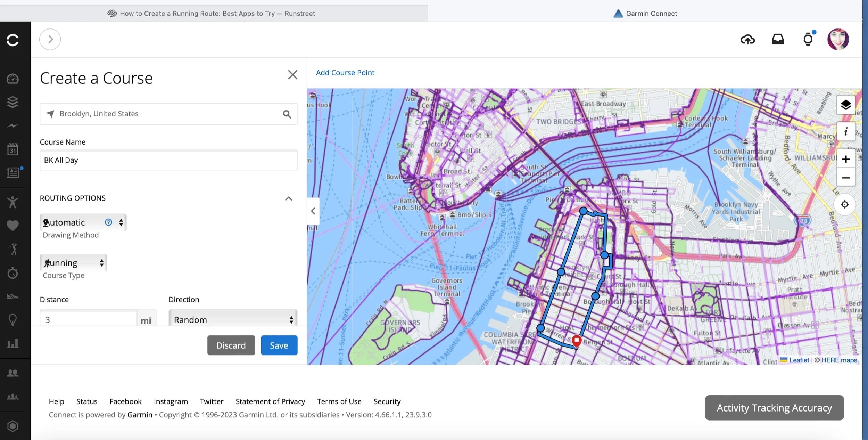Open the reports bar chart icon
This screenshot has width=868, height=440.
coord(13,344)
